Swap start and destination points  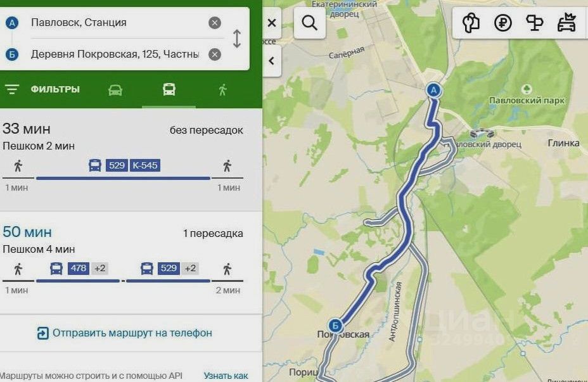click(236, 39)
